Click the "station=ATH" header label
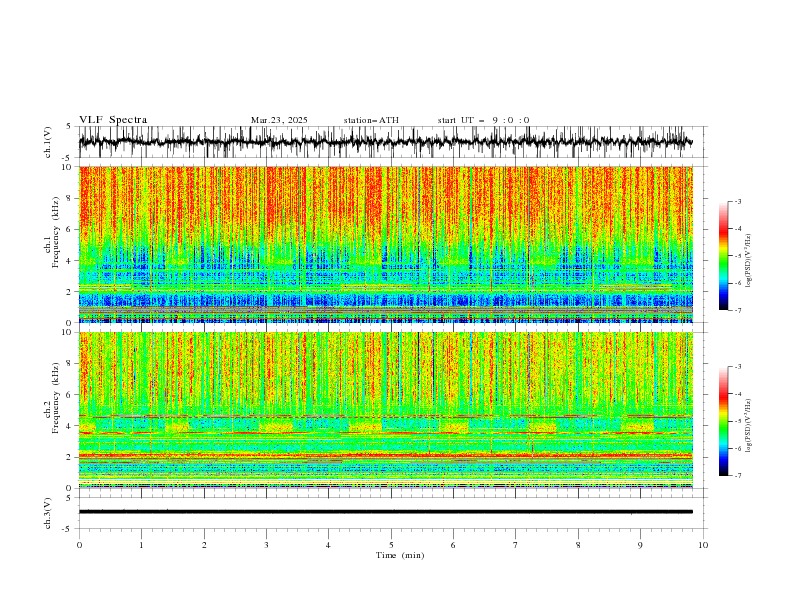 tap(371, 120)
